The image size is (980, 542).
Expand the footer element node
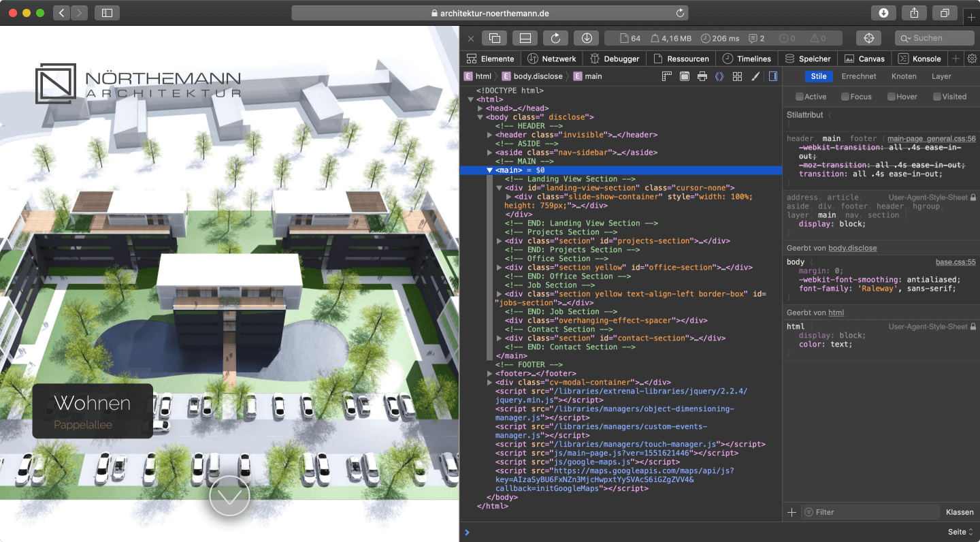coord(490,374)
